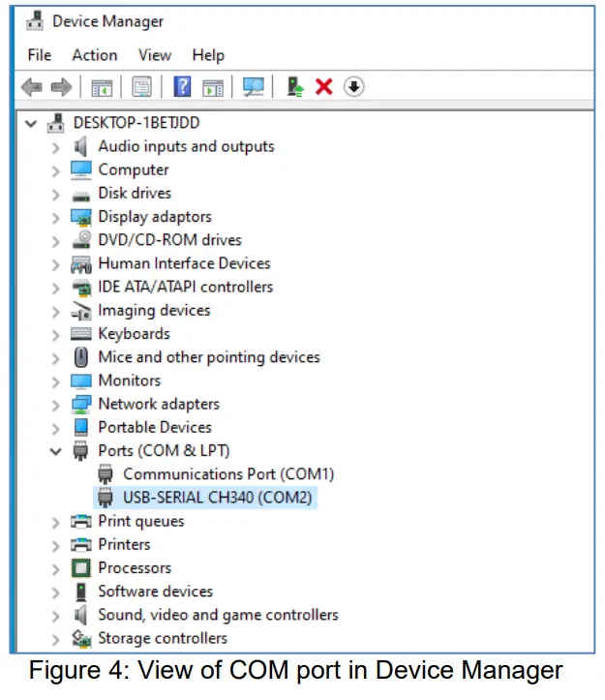Select Communications Port (COM1) entry
605x700 pixels.
pos(228,474)
